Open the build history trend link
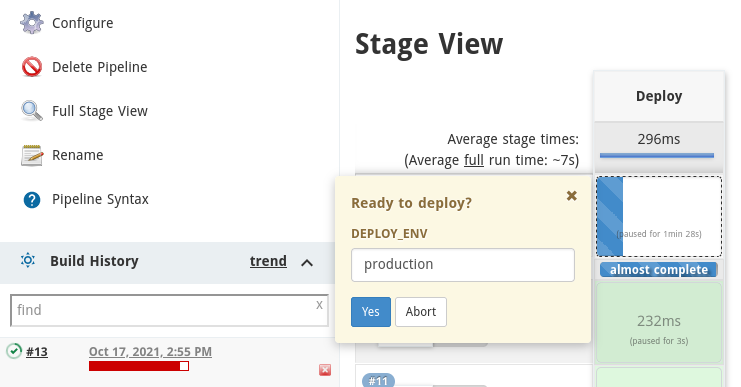 (268, 261)
